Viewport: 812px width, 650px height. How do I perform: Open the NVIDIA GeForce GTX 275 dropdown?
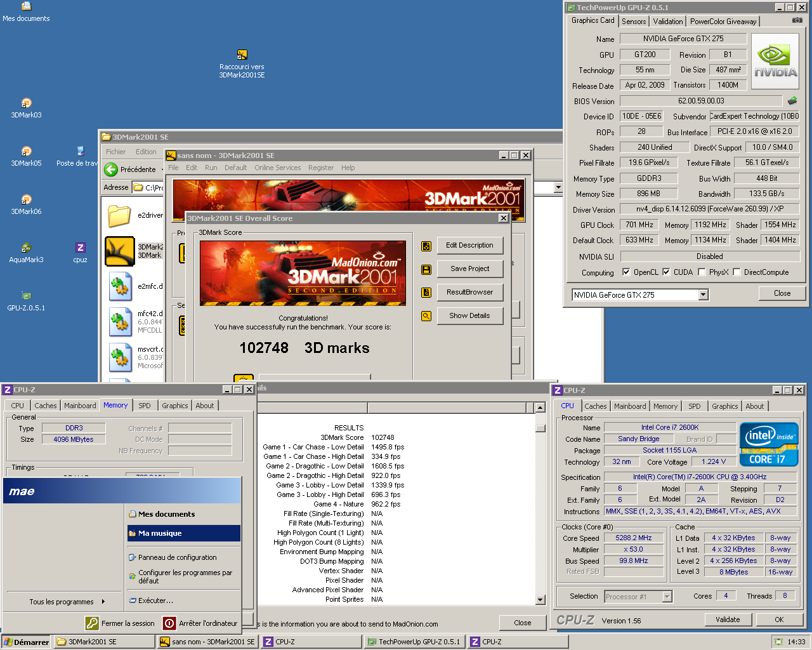pos(703,295)
